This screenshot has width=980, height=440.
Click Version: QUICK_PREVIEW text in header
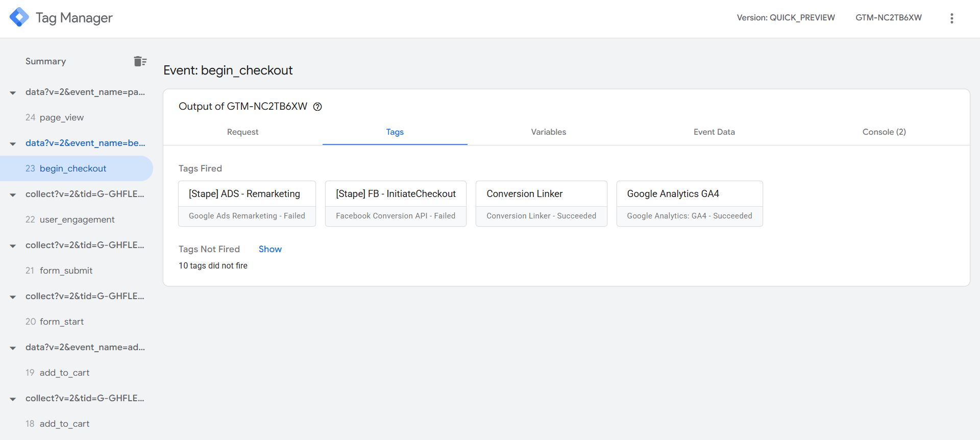point(786,18)
